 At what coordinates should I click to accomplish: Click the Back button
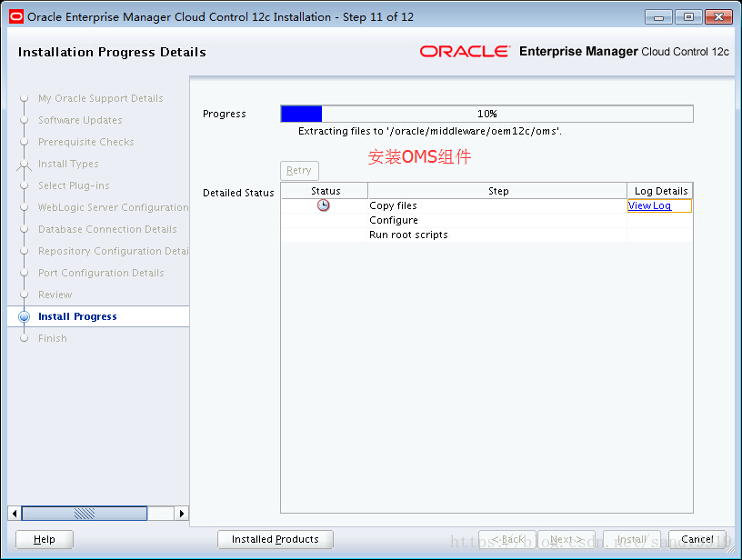[x=507, y=539]
